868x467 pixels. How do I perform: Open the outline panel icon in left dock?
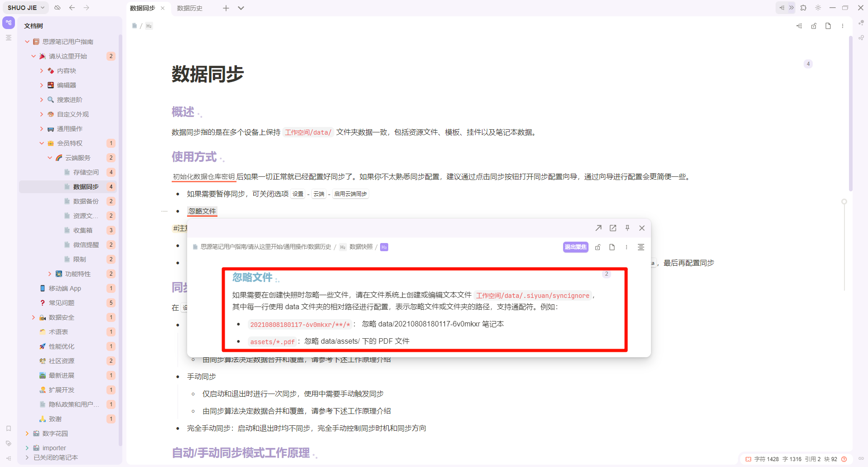pos(9,38)
